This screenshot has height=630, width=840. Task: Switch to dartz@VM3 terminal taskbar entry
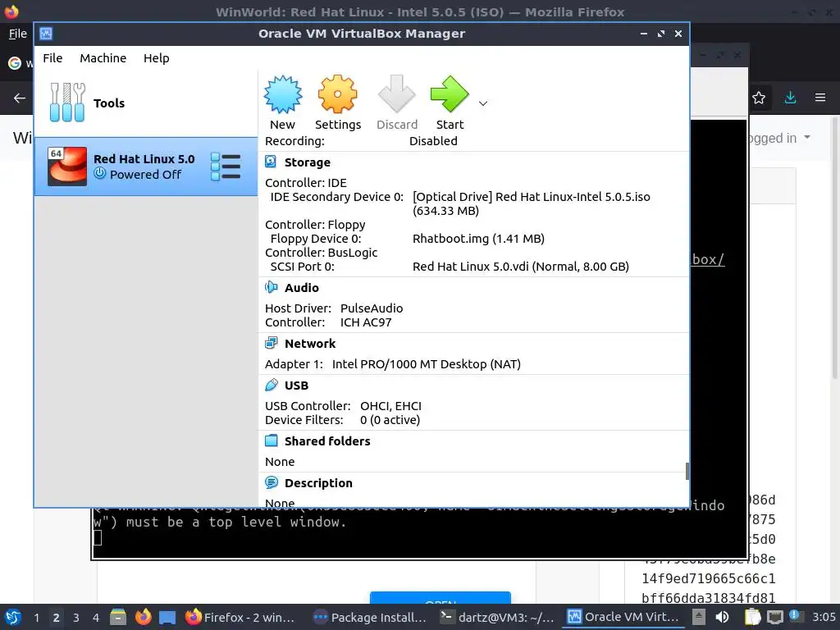tap(496, 617)
